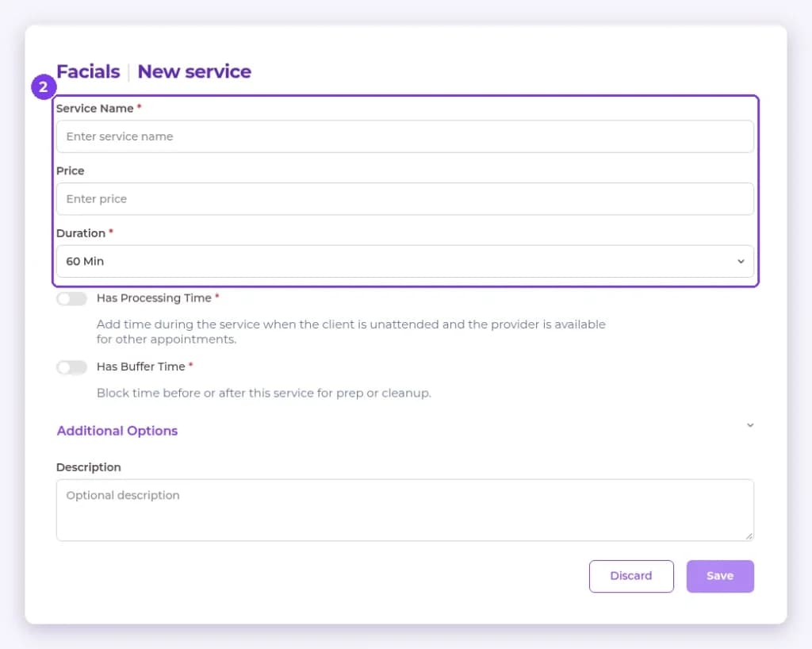
Task: Grab the description textarea resize handle
Action: 749,536
